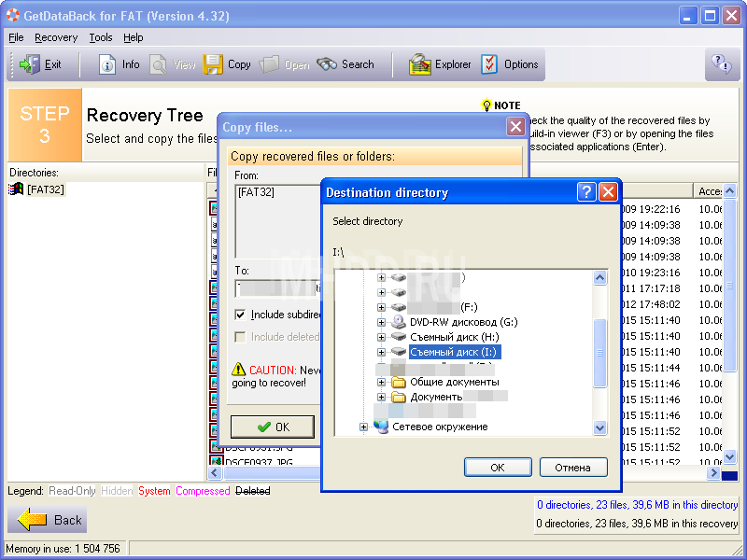
Task: Expand the DVD-RW дисковод (G:) node
Action: pos(381,322)
